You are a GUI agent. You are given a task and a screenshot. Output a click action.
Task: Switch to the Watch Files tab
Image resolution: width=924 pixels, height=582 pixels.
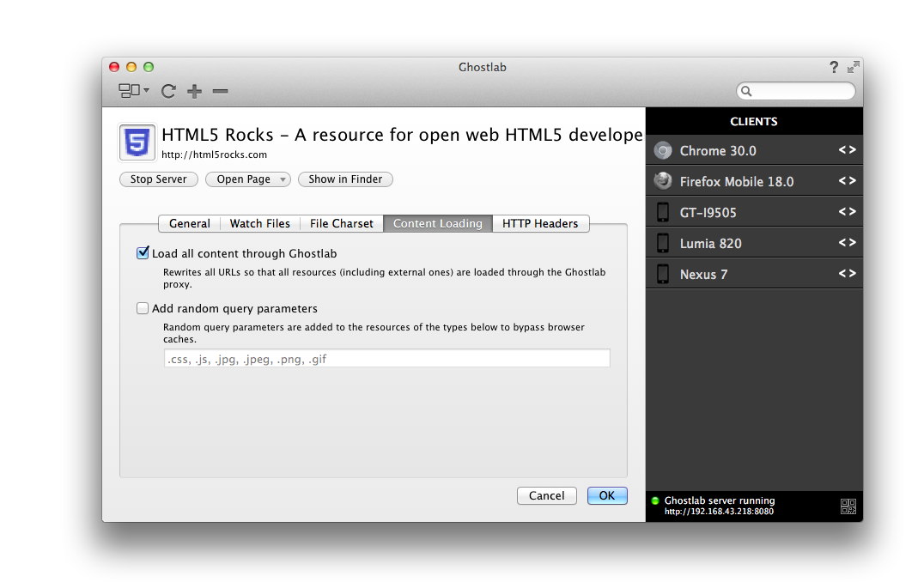(260, 224)
